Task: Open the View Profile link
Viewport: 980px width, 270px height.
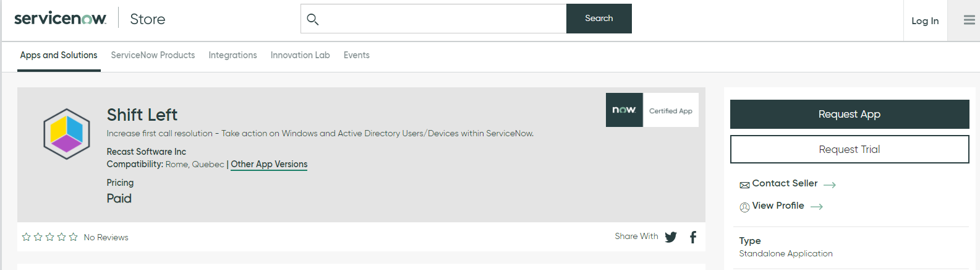Action: coord(778,206)
